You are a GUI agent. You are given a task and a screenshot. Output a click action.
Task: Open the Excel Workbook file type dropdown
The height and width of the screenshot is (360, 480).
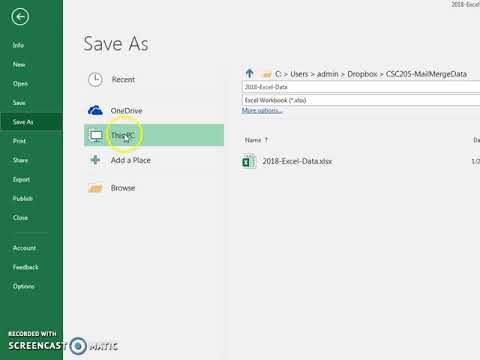tap(361, 100)
